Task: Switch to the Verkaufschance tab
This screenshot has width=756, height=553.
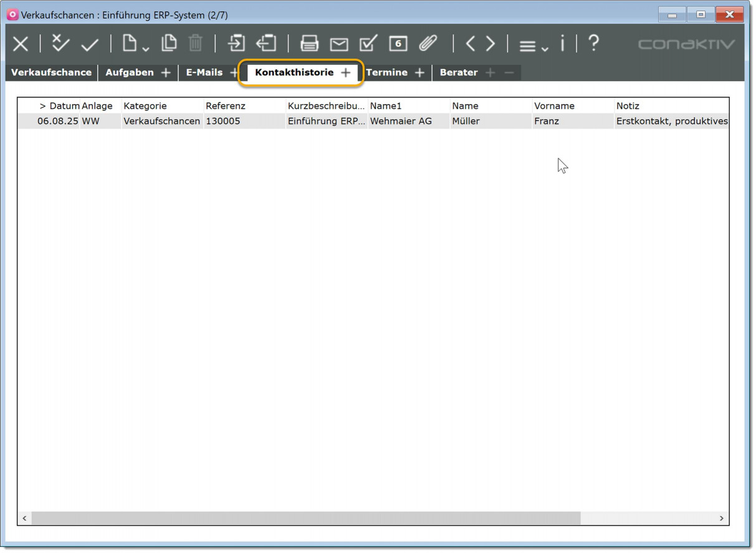Action: [51, 72]
